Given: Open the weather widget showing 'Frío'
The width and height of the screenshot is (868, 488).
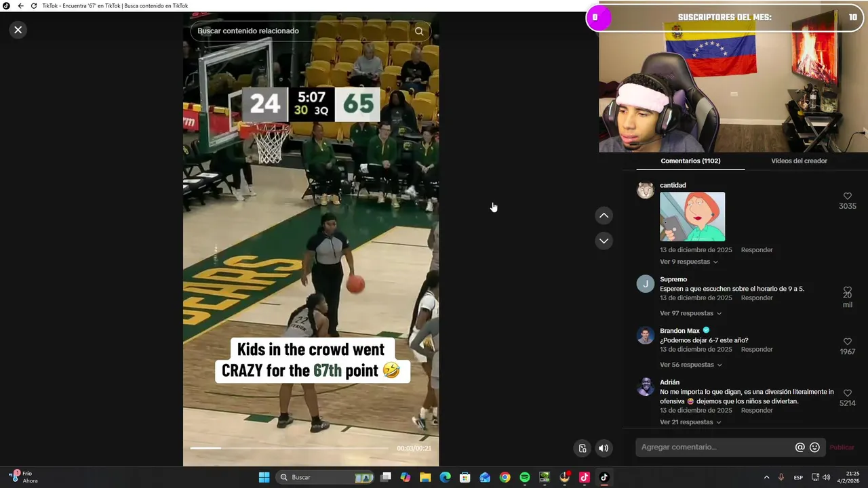Looking at the screenshot, I should [x=23, y=477].
